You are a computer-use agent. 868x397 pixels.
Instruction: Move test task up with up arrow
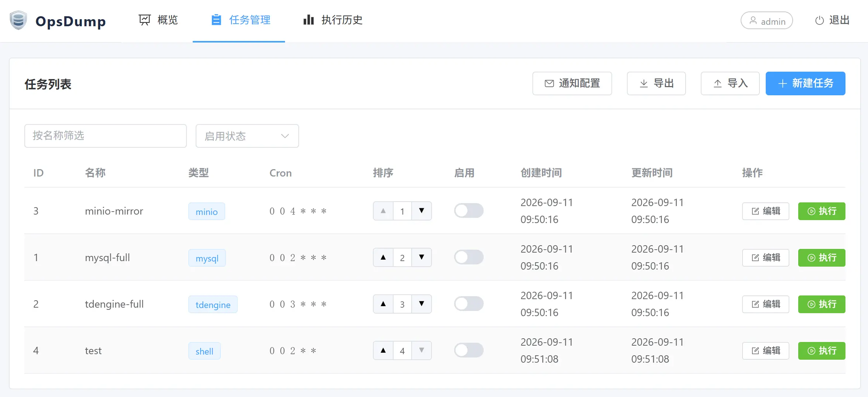tap(383, 350)
